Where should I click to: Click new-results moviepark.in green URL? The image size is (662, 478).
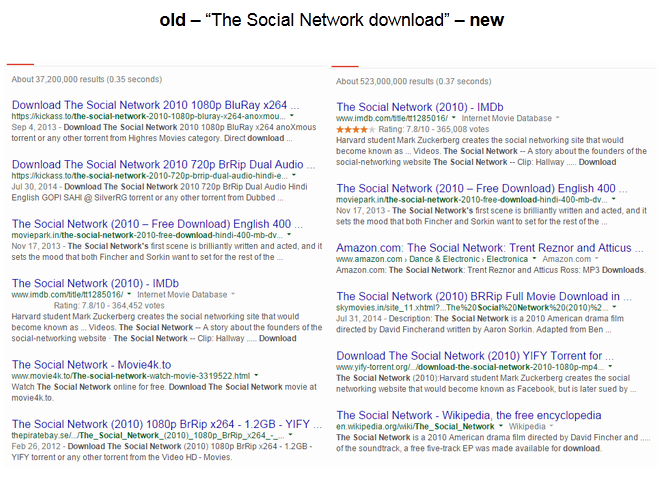[472, 199]
